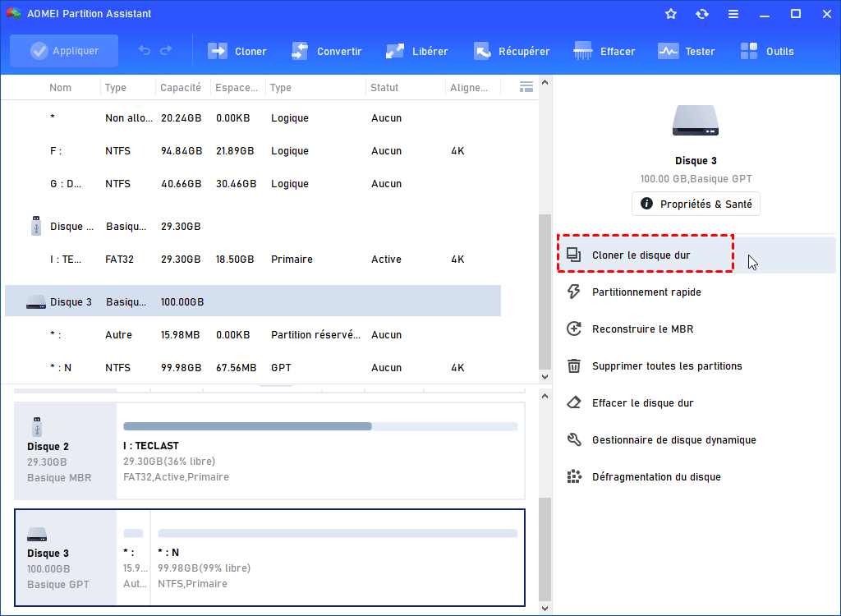Click Reconstruire le MBR option
Image resolution: width=841 pixels, height=616 pixels.
696,329
